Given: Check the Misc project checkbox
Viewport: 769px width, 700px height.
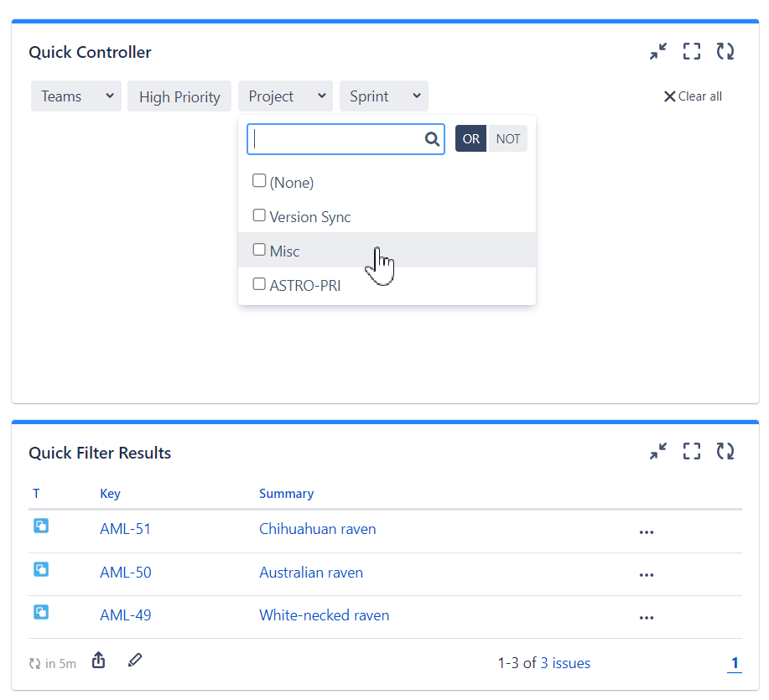Looking at the screenshot, I should pos(259,249).
